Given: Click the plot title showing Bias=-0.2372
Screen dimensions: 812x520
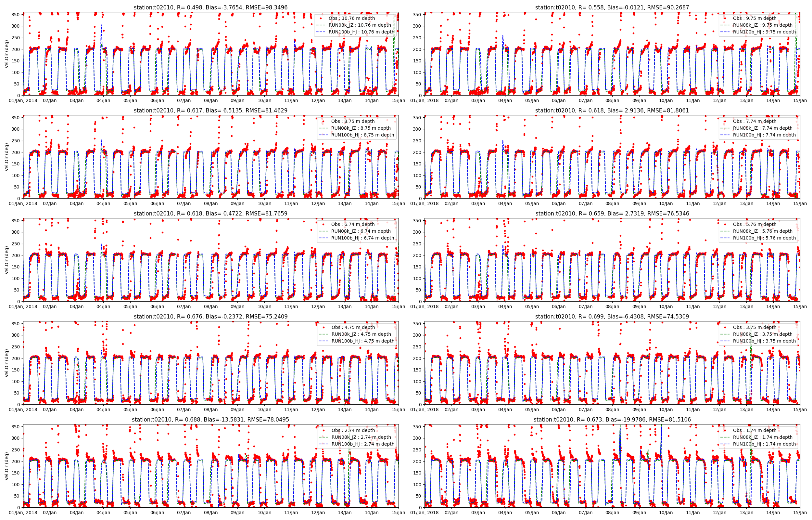Looking at the screenshot, I should coord(210,317).
